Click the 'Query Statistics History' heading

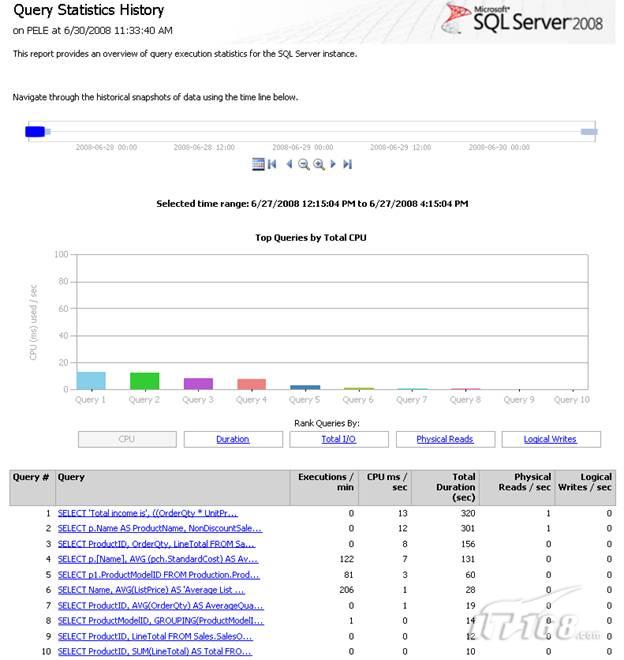pyautogui.click(x=88, y=10)
